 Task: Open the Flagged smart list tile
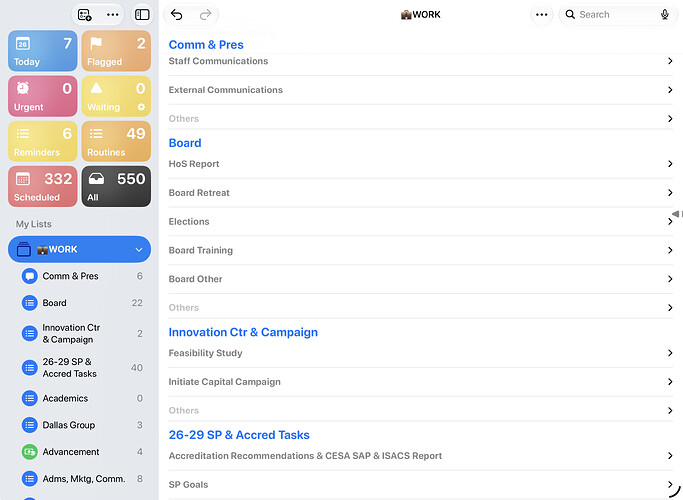(116, 51)
